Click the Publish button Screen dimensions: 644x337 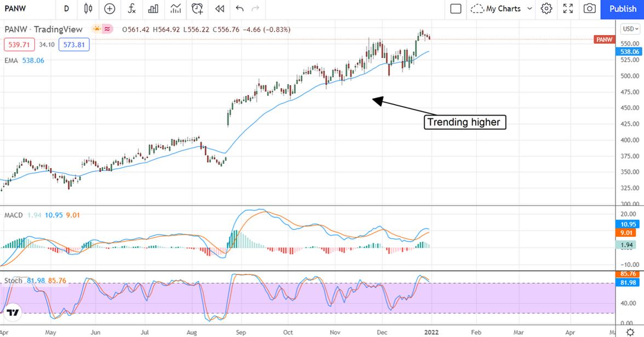tap(622, 9)
